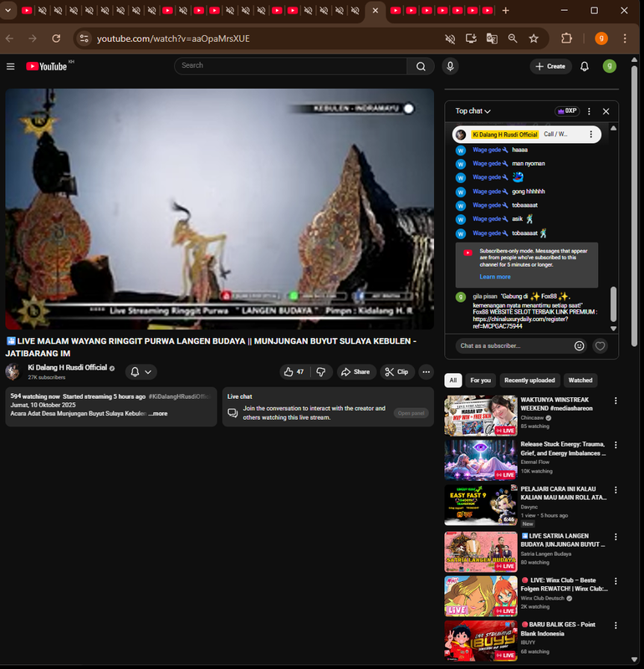Close the live chat panel
This screenshot has height=669, width=644.
(606, 111)
